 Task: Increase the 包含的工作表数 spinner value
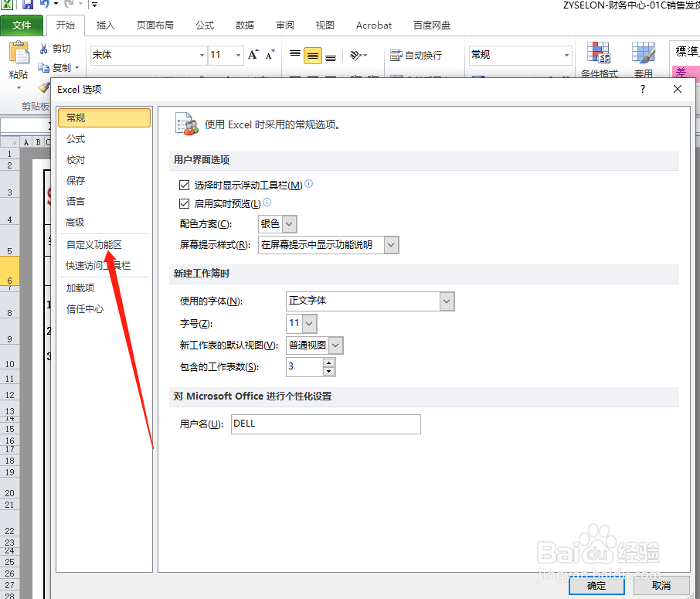coord(328,363)
